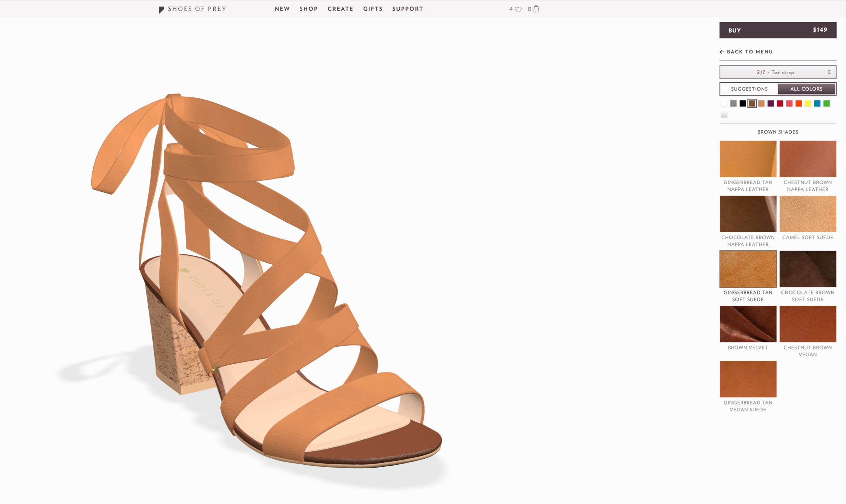
Task: Select the purple color filter swatch
Action: click(x=771, y=104)
